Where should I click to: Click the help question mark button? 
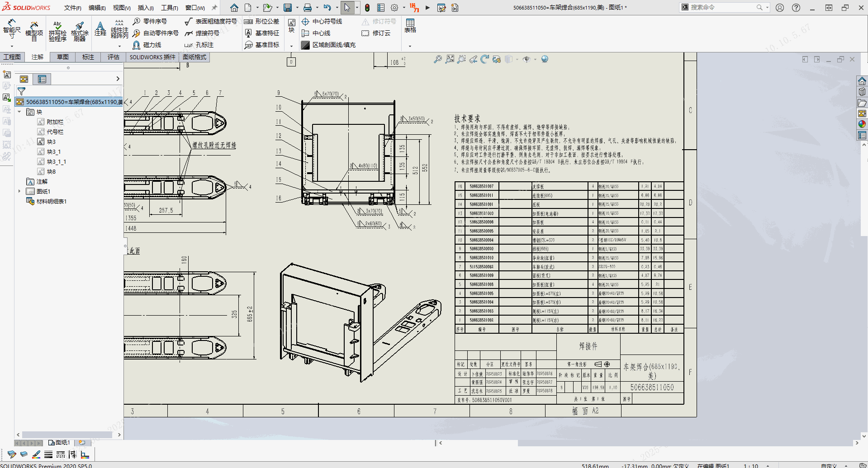(x=796, y=8)
